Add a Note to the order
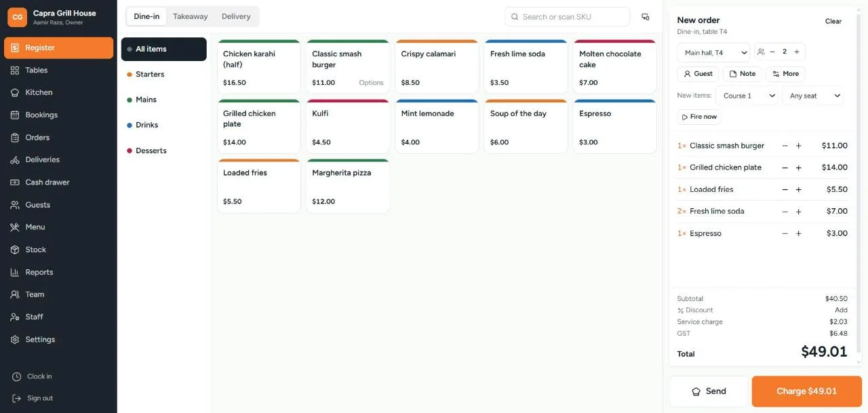This screenshot has height=413, width=868. 742,74
